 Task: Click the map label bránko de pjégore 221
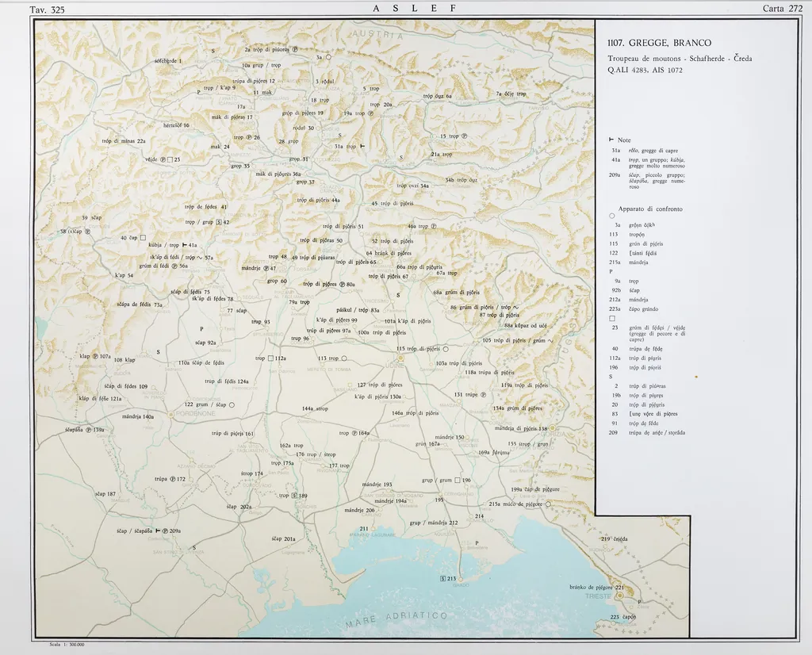click(x=596, y=587)
